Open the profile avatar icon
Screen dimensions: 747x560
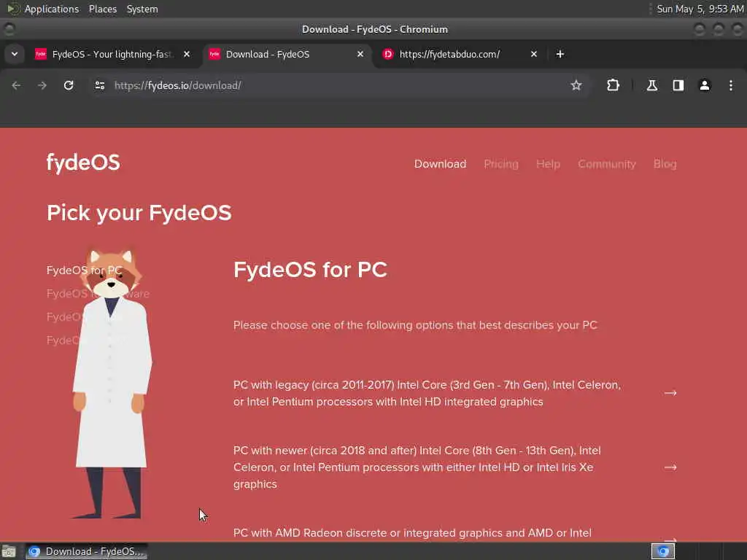pos(704,85)
